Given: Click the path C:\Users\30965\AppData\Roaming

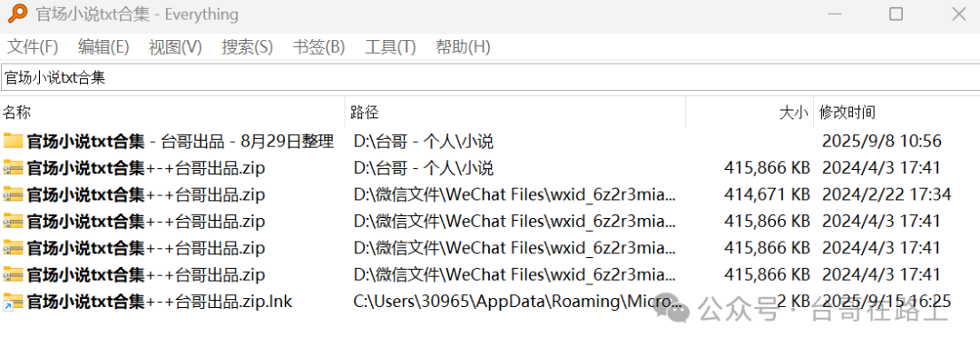Looking at the screenshot, I should 517,302.
